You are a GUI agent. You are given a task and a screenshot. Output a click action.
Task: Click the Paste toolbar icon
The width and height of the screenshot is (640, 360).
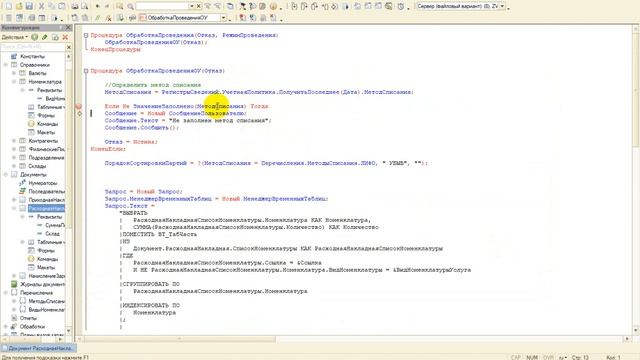coord(62,7)
